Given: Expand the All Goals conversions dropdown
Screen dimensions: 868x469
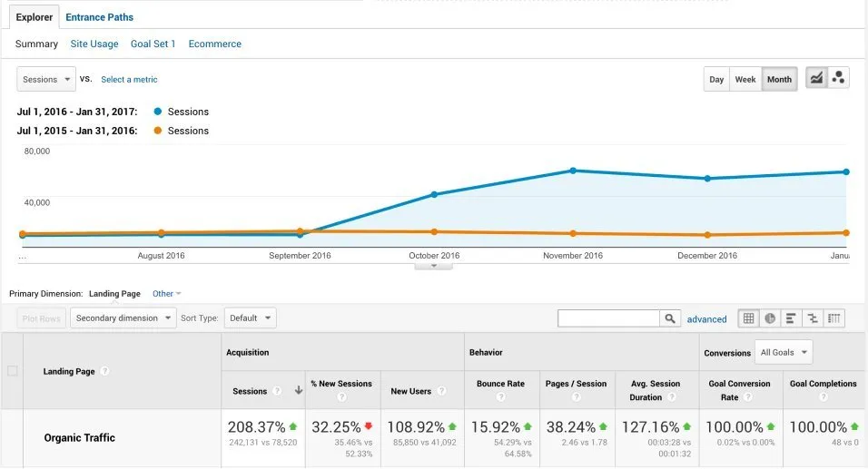Looking at the screenshot, I should tap(784, 352).
